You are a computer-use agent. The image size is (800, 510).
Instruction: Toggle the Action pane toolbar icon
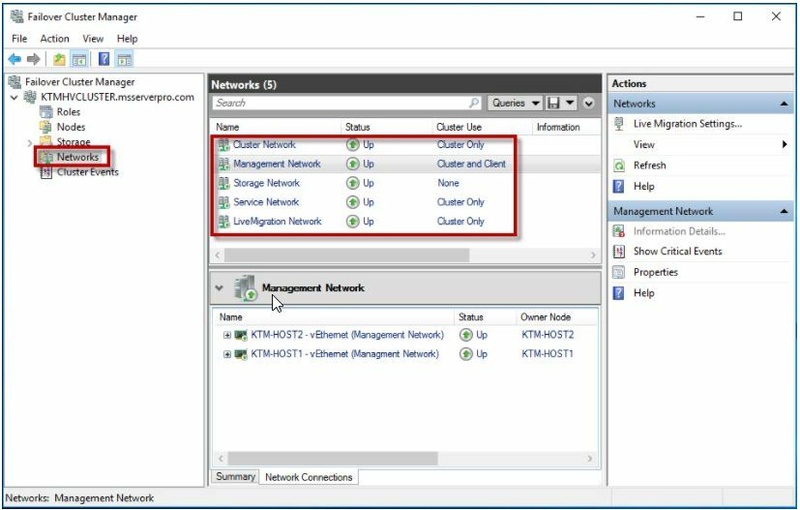click(124, 59)
